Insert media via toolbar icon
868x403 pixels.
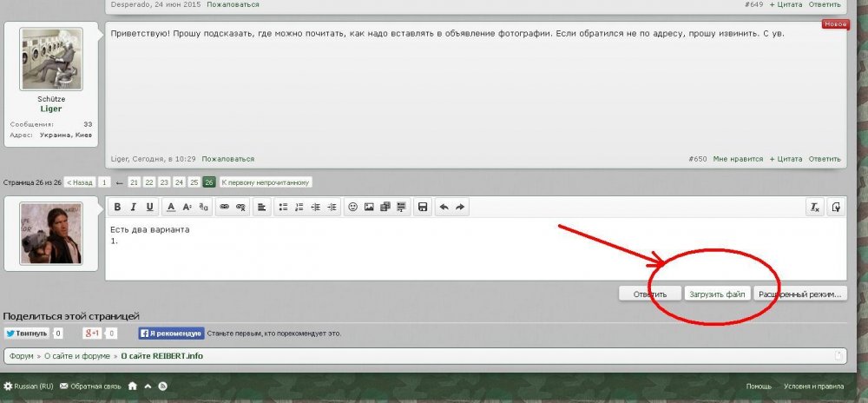click(x=385, y=207)
